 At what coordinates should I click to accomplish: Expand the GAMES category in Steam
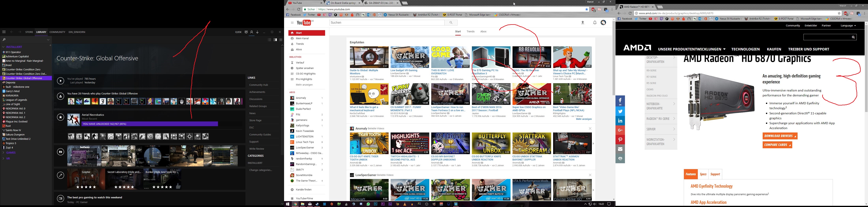tap(3, 152)
